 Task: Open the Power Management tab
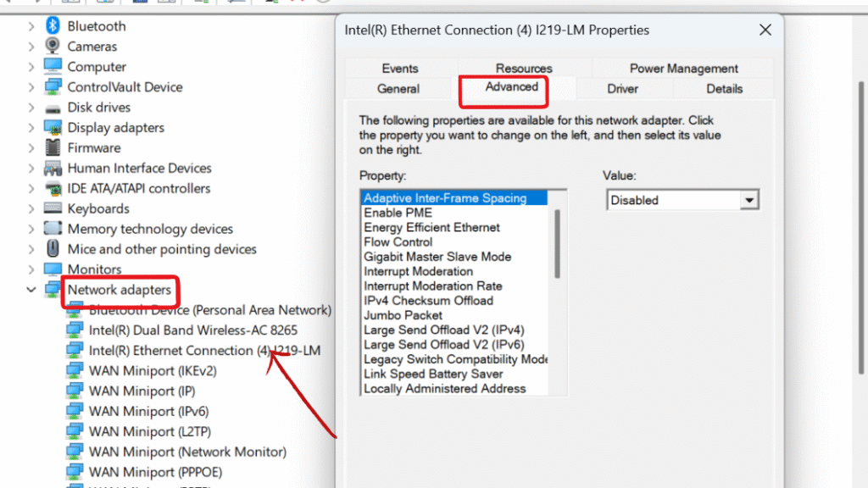(683, 68)
